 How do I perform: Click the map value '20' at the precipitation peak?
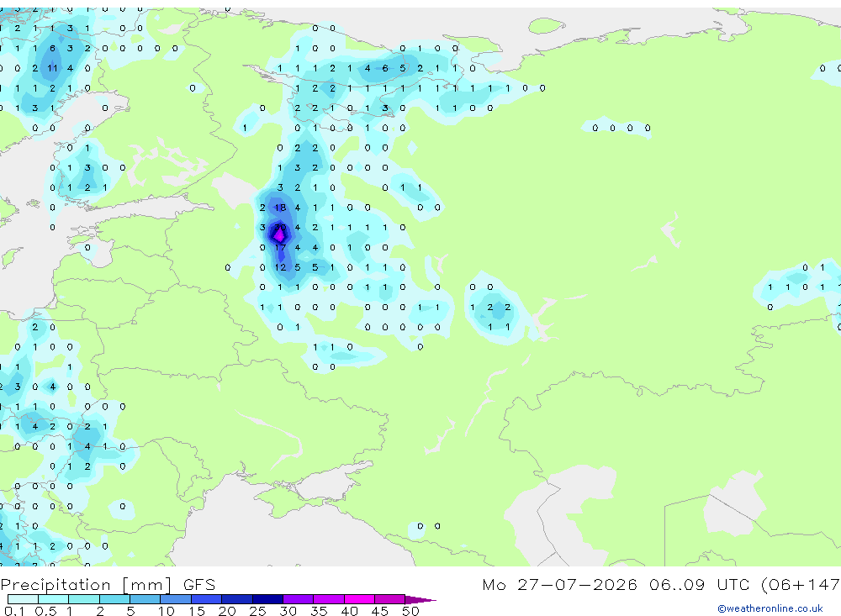(280, 227)
